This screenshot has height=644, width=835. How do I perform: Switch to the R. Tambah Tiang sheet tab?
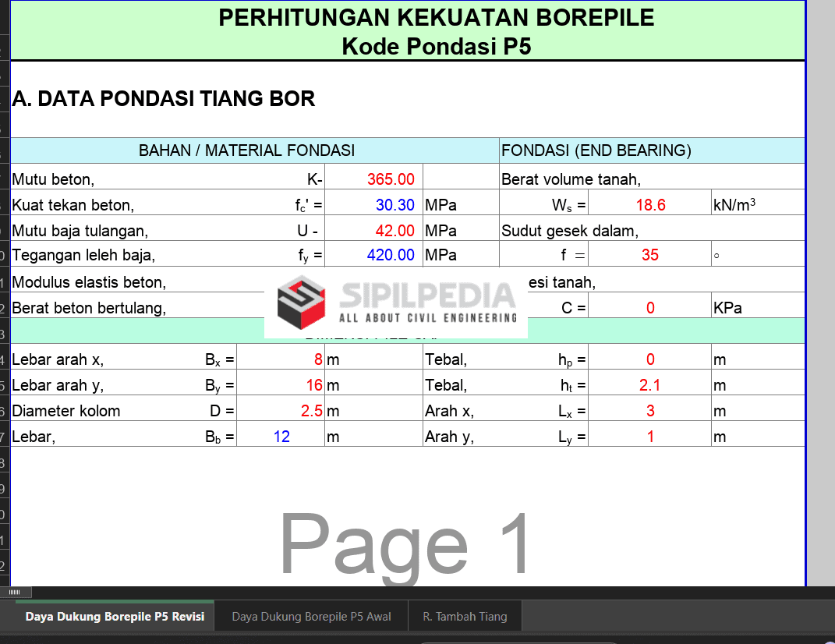tap(465, 617)
